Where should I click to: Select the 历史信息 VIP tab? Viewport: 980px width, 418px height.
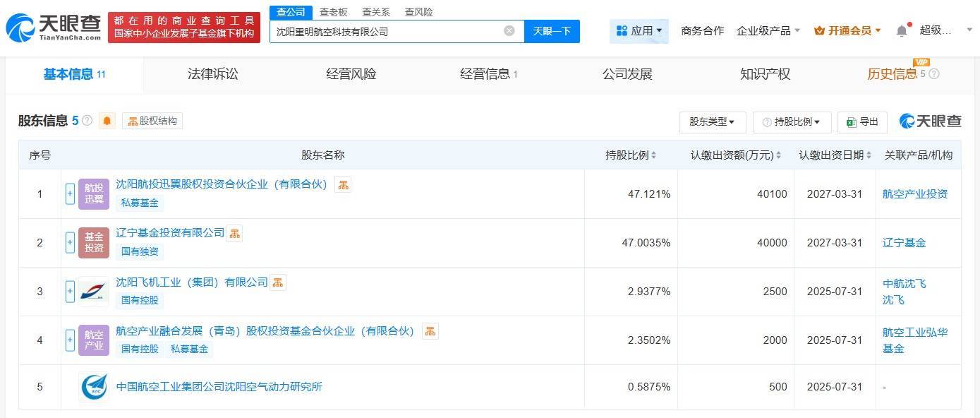(893, 74)
